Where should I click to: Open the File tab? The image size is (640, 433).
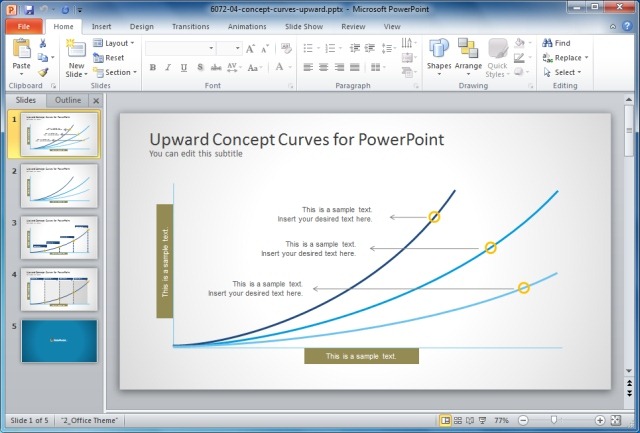pos(24,27)
